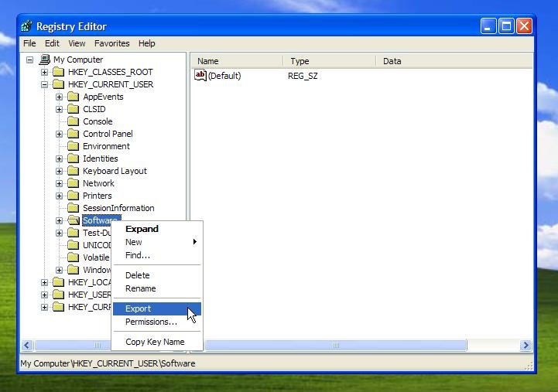Viewport: 558px width, 392px height.
Task: Click the HKEY_CURRENT_USER folder icon
Action: click(58, 84)
